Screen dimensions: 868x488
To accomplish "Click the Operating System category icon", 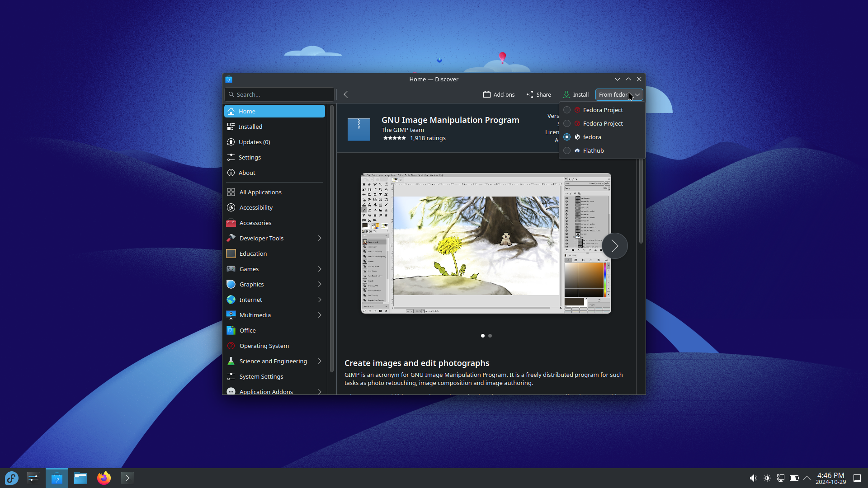I will (x=231, y=346).
